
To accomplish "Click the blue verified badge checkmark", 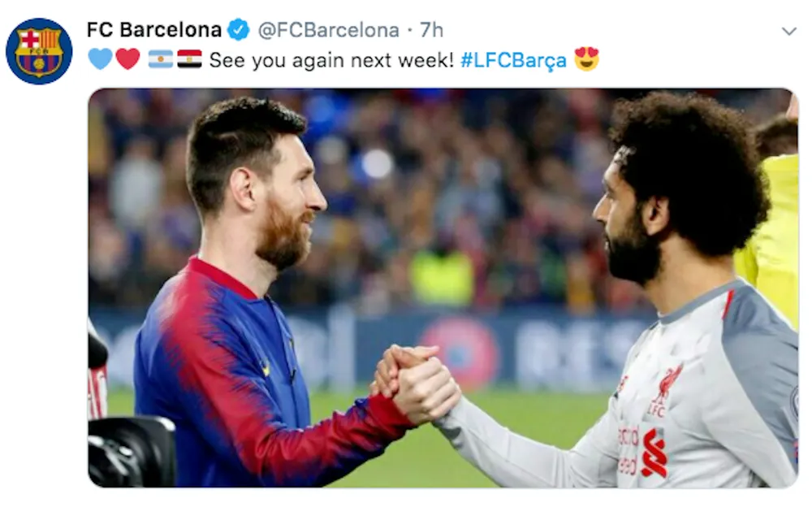I will click(238, 29).
